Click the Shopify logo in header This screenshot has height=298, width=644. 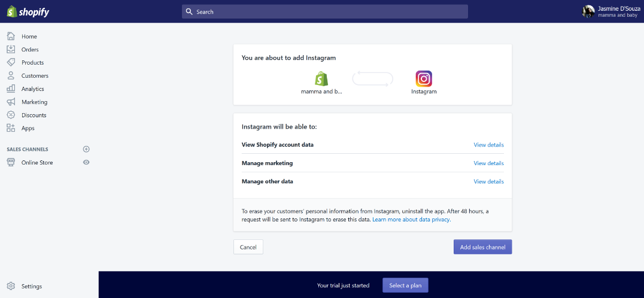[x=28, y=11]
